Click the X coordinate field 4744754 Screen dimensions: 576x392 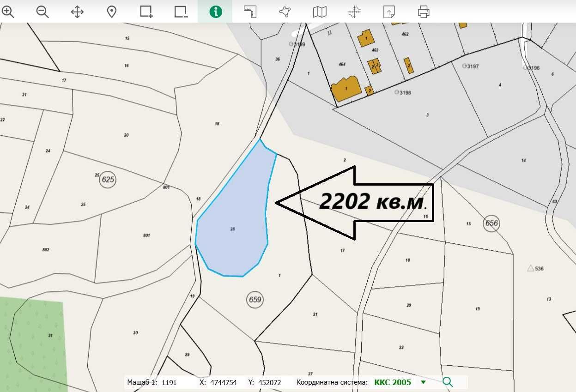(x=224, y=382)
